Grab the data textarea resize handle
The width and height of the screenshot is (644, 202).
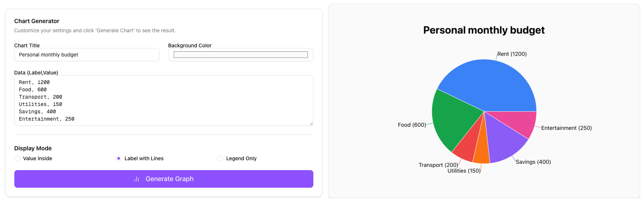point(311,124)
